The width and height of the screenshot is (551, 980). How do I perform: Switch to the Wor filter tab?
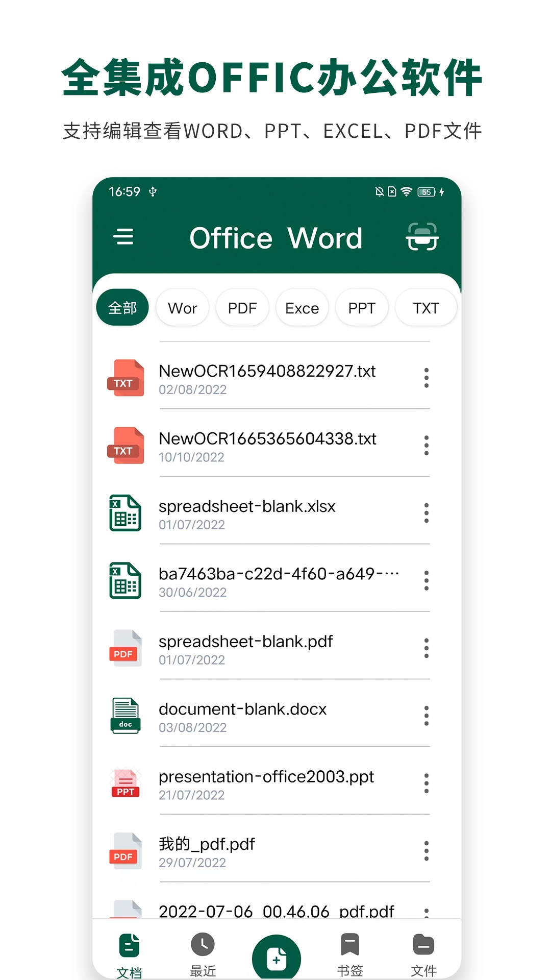182,308
